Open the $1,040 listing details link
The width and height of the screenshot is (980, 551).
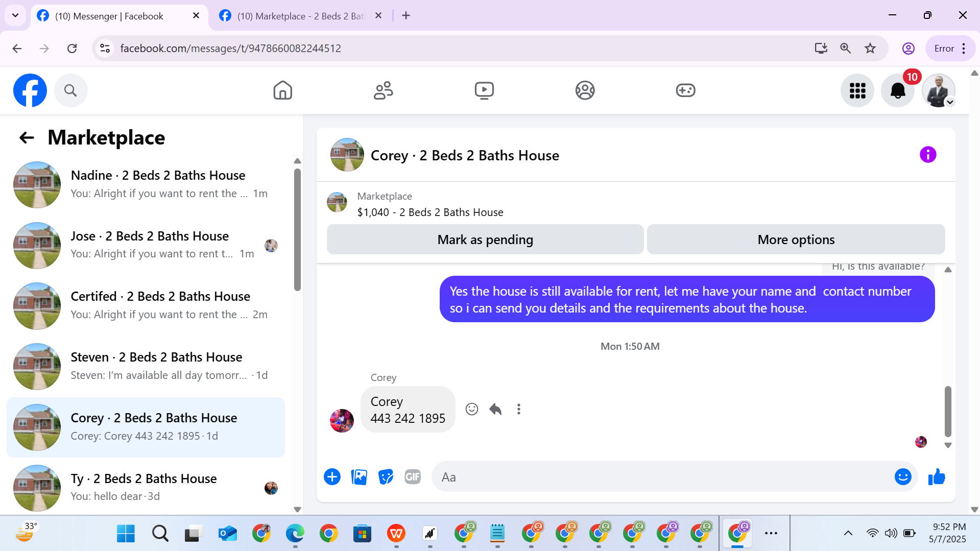pyautogui.click(x=430, y=212)
